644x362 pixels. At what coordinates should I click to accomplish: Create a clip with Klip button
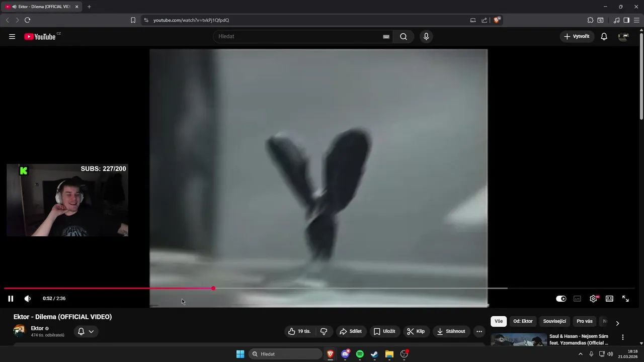[416, 331]
